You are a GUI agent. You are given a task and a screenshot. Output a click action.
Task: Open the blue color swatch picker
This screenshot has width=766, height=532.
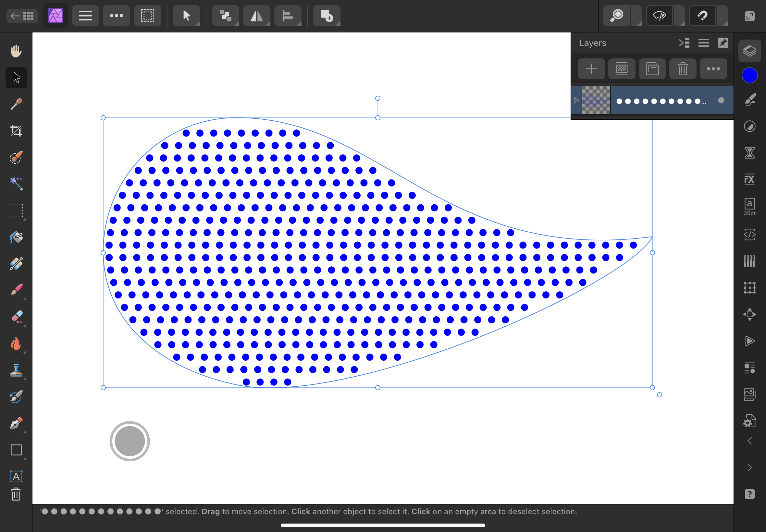click(750, 75)
